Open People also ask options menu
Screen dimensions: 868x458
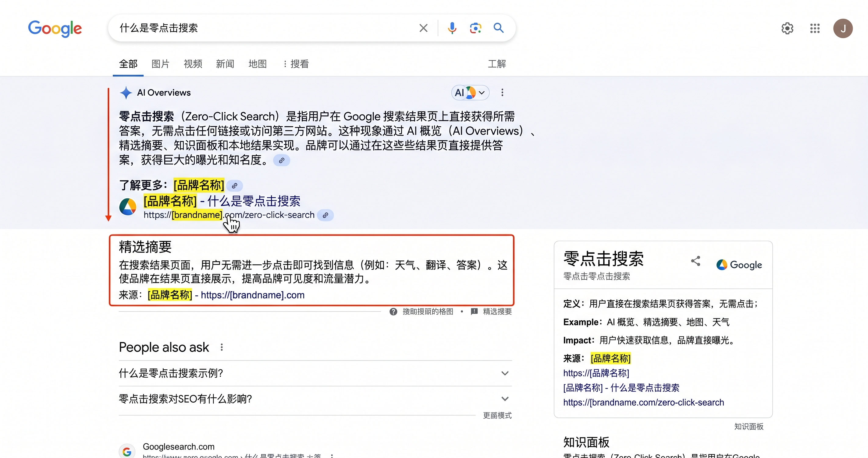221,347
